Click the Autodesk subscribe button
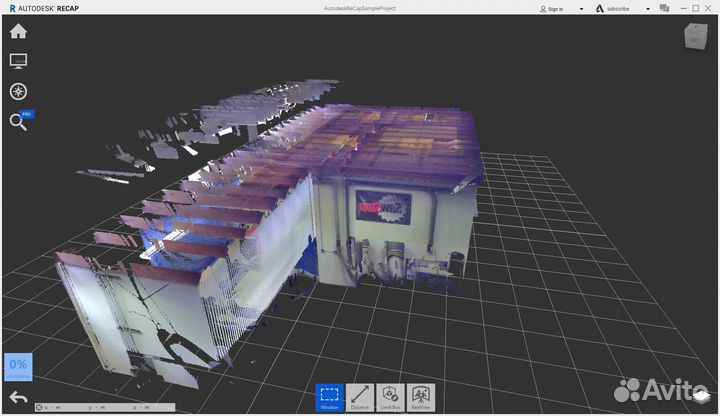The image size is (720, 416). [613, 9]
